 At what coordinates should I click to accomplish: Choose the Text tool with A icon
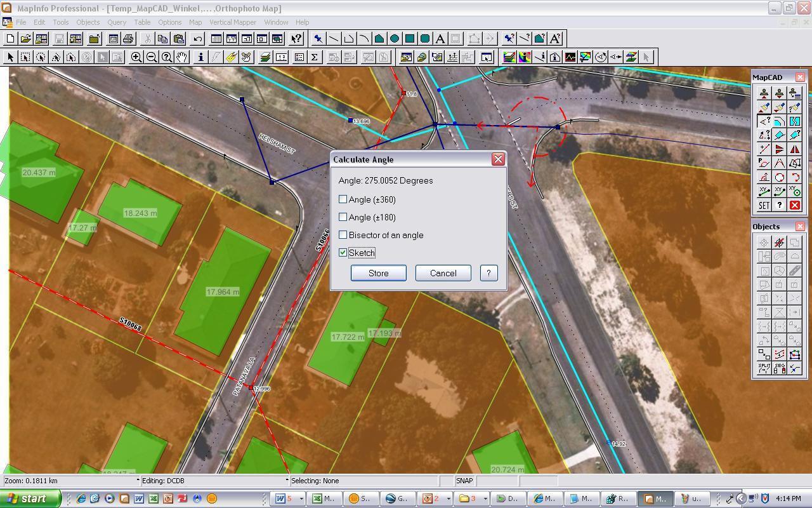click(440, 39)
